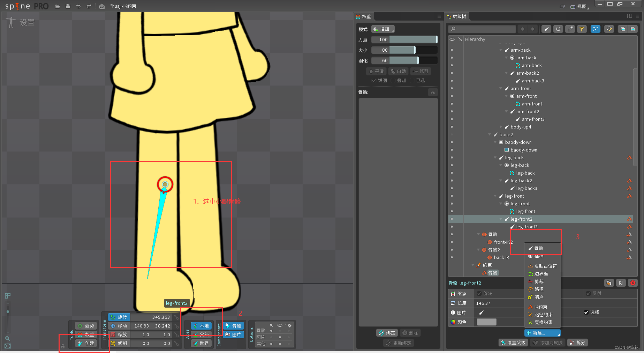644x353 pixels.
Task: Toggle the lock icon beside Tools
Action: pyautogui.click(x=63, y=346)
